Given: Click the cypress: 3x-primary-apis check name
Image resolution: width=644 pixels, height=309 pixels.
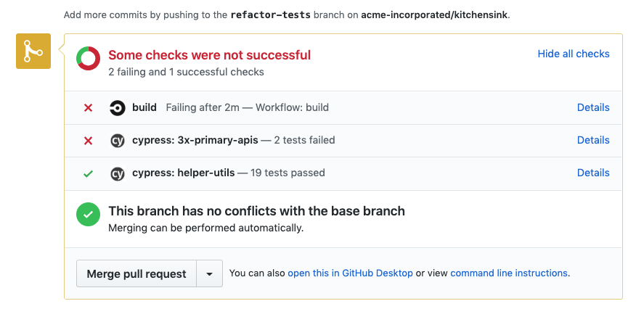Looking at the screenshot, I should (195, 140).
